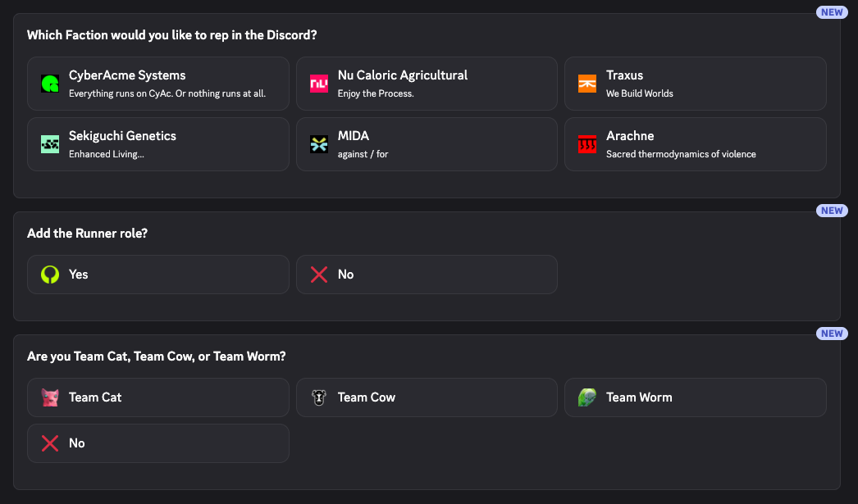Click the Team Cow head icon
858x504 pixels.
[318, 397]
